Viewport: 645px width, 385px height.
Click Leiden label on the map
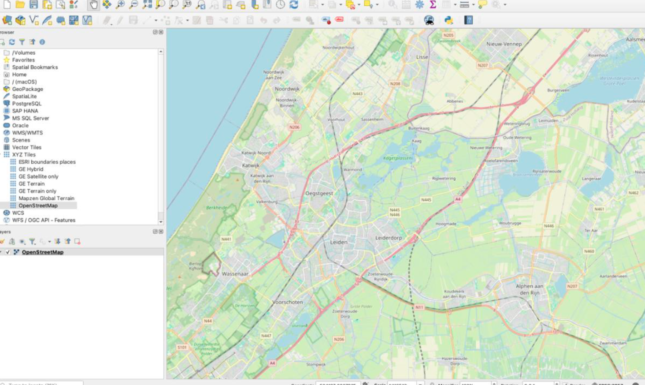tap(339, 242)
